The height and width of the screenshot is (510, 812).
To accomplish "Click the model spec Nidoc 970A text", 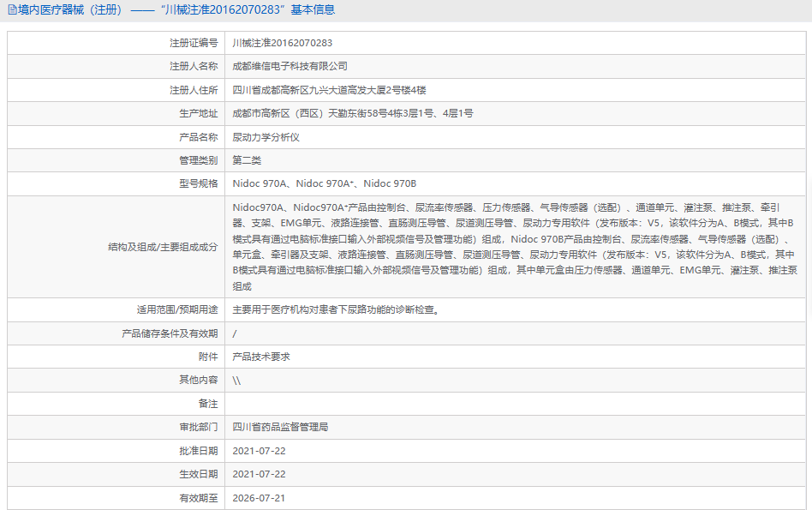I will tap(260, 183).
